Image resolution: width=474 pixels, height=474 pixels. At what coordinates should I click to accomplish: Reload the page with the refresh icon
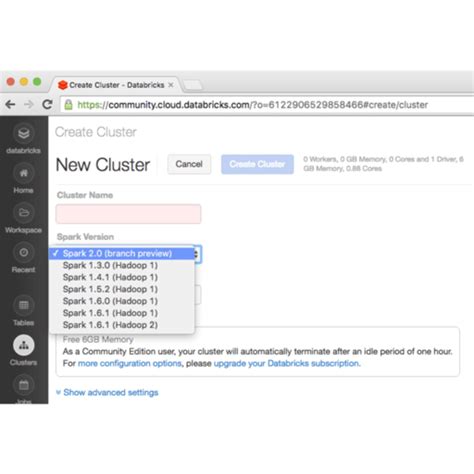(x=47, y=105)
